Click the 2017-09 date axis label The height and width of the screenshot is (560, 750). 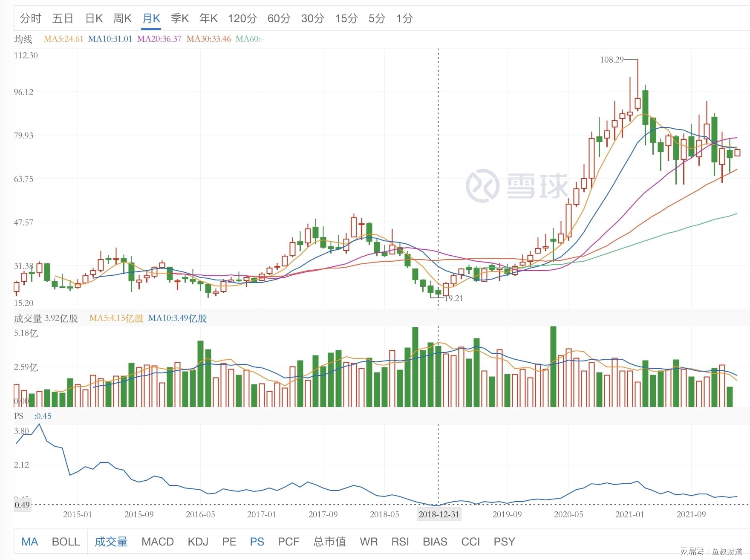(323, 514)
